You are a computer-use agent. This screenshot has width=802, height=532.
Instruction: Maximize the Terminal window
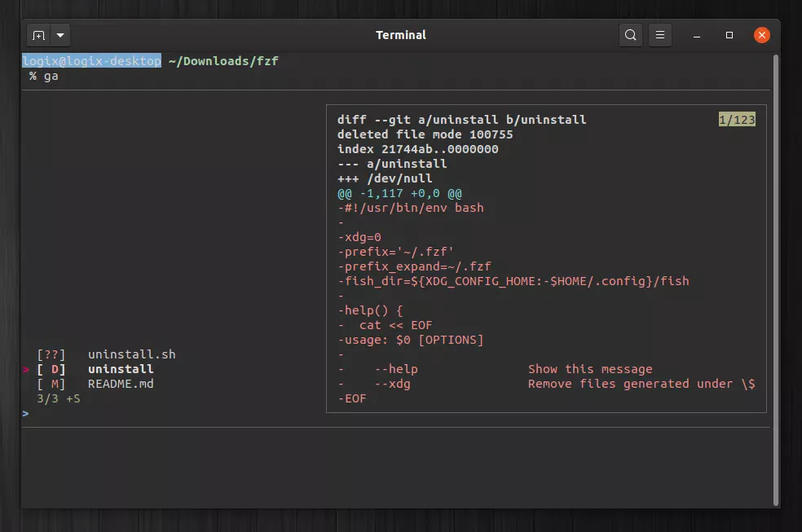click(729, 35)
